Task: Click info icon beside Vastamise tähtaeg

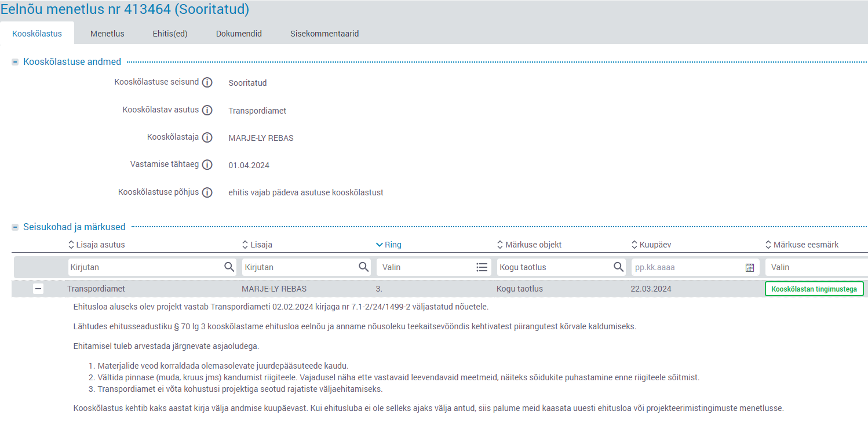Action: point(207,165)
